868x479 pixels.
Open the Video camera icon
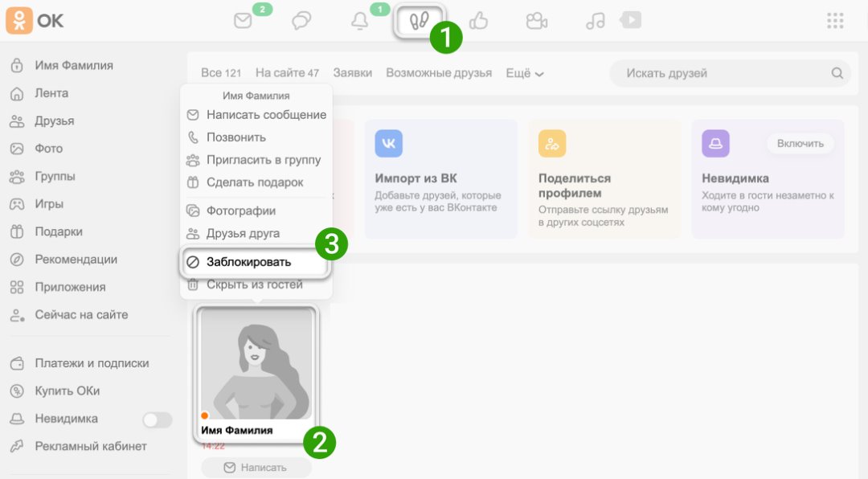(x=537, y=22)
